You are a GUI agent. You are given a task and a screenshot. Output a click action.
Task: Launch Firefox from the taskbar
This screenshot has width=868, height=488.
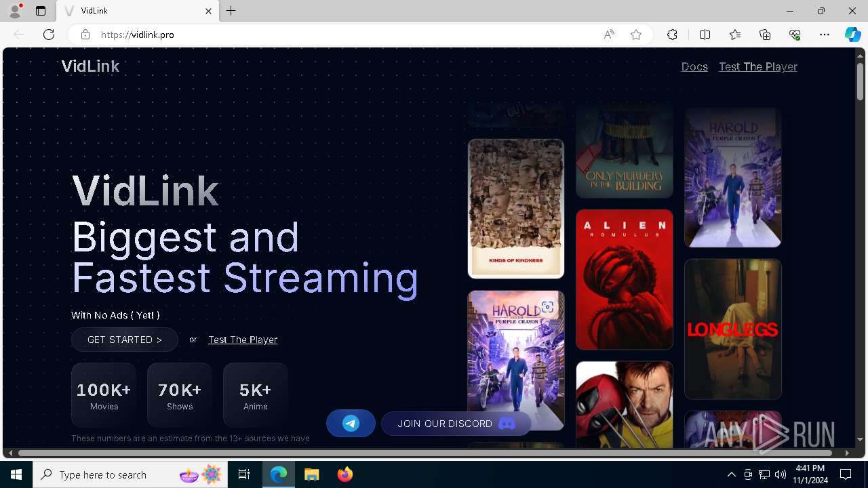tap(345, 474)
